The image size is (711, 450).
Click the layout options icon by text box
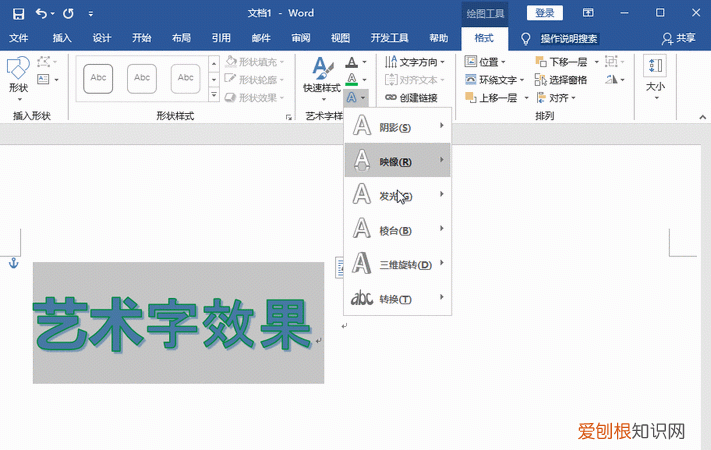pos(339,267)
